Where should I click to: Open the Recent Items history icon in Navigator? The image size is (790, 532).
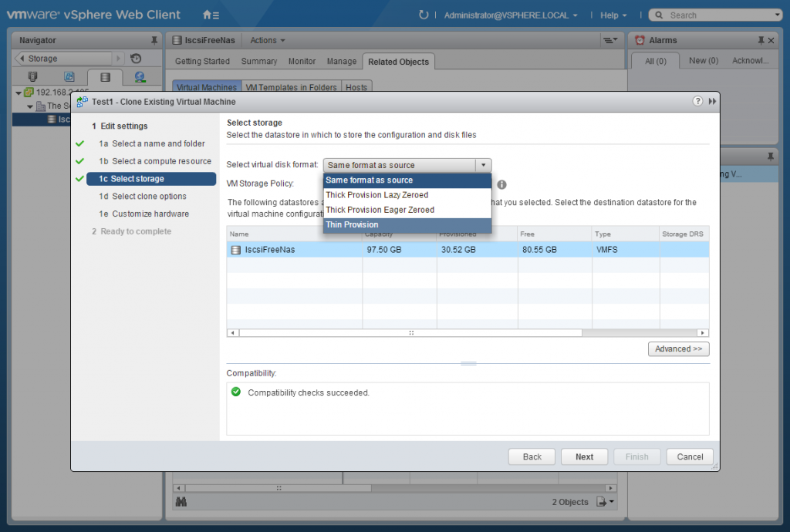click(x=136, y=59)
